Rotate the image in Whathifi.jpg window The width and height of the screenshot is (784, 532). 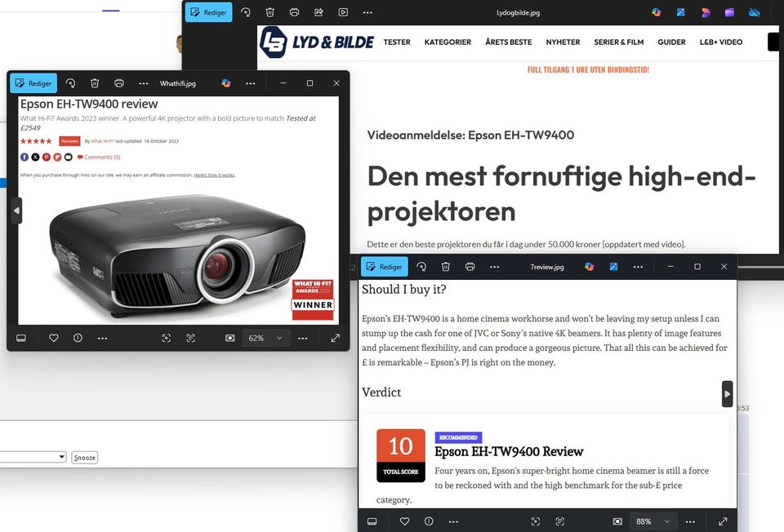click(x=70, y=83)
